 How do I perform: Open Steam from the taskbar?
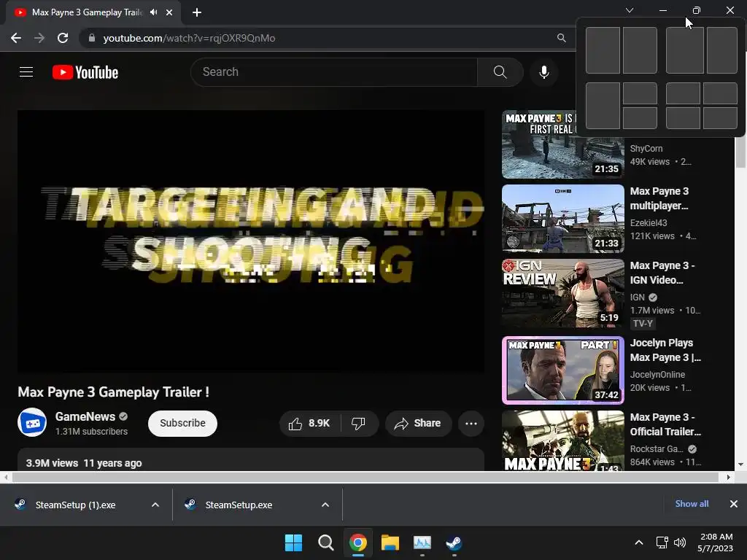454,542
